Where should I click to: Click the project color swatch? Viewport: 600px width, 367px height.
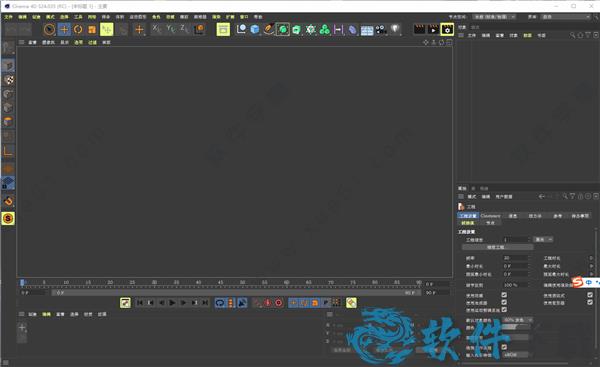[515, 328]
